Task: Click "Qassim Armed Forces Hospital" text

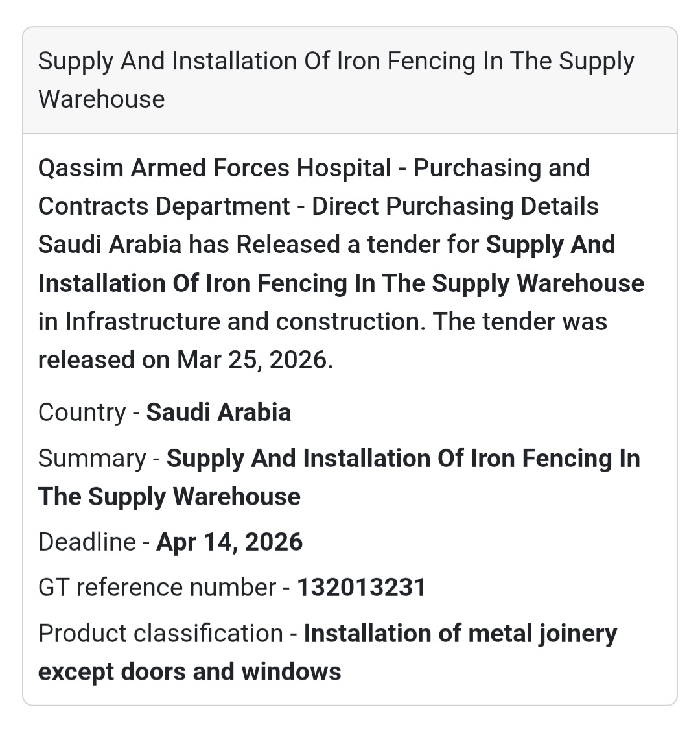Action: 215,168
